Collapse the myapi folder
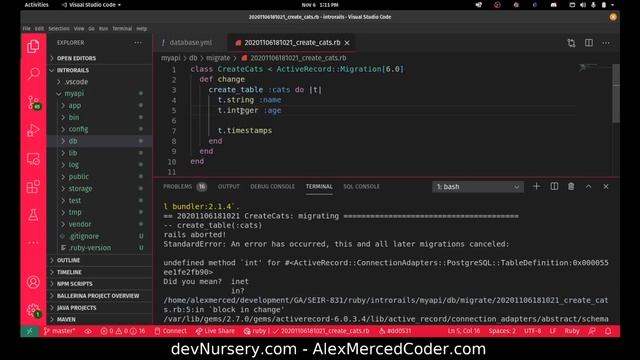640x360 pixels. coord(100,93)
